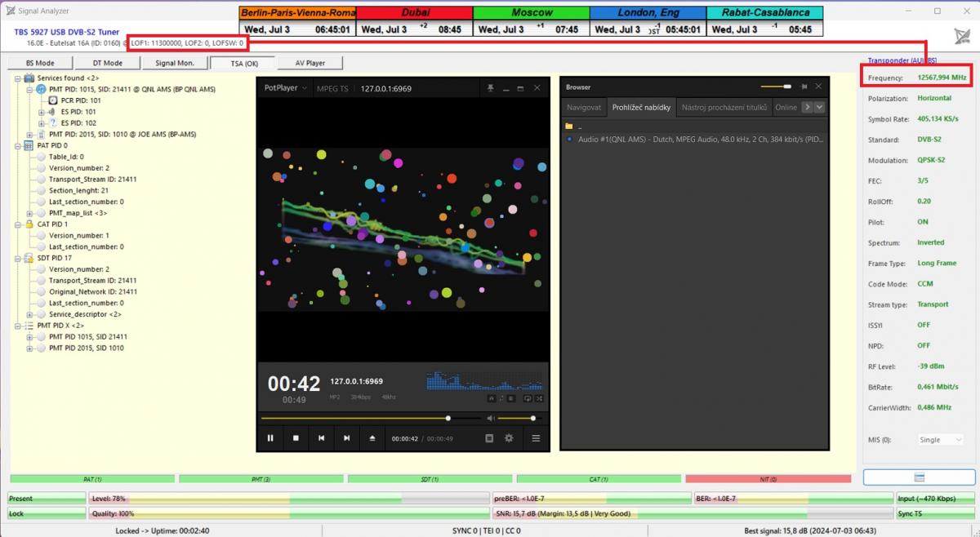980x537 pixels.
Task: Click the BS Mode button
Action: 40,63
